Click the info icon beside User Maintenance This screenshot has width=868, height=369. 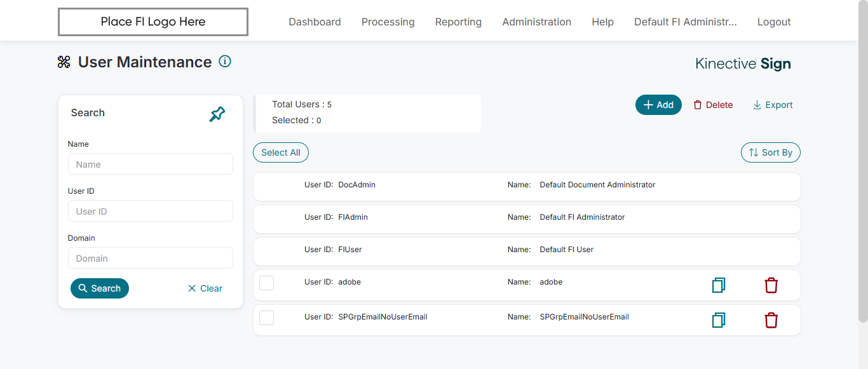[x=225, y=62]
